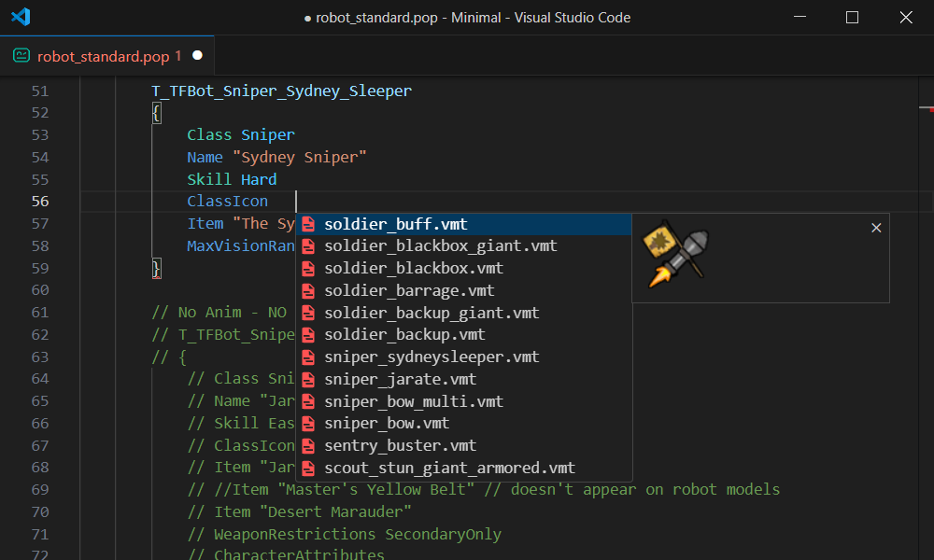Click file icon beside sniper_bow.vmt
934x560 pixels.
click(308, 424)
